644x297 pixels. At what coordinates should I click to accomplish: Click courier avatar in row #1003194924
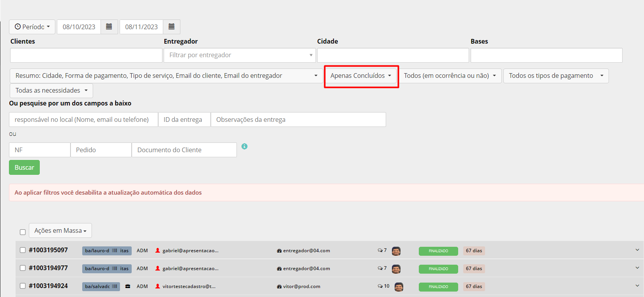click(x=399, y=287)
